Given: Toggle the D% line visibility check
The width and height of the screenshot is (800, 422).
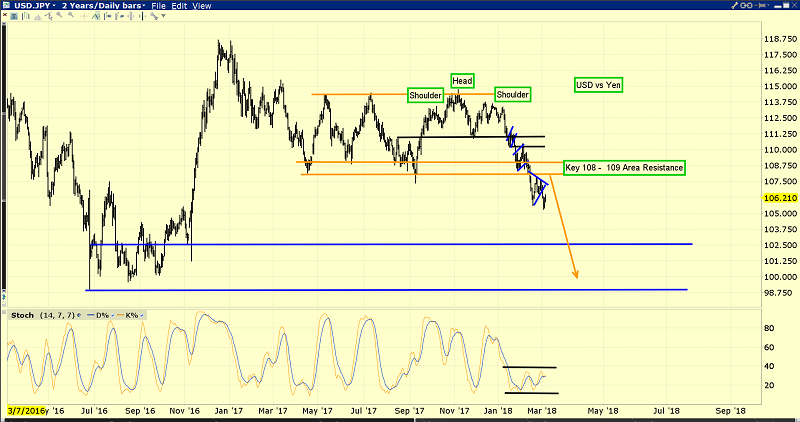Looking at the screenshot, I should click(x=113, y=315).
